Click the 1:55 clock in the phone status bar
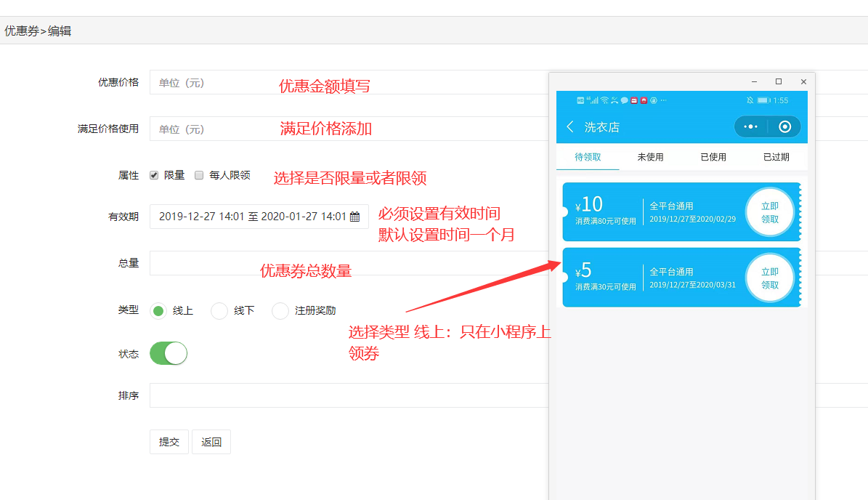 (x=781, y=100)
